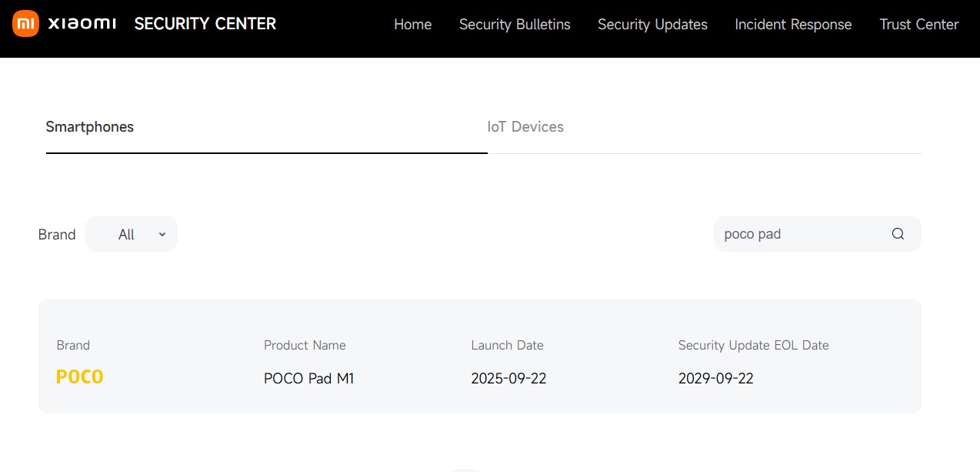This screenshot has width=980, height=472.
Task: Go to Security Updates page
Action: click(x=652, y=25)
